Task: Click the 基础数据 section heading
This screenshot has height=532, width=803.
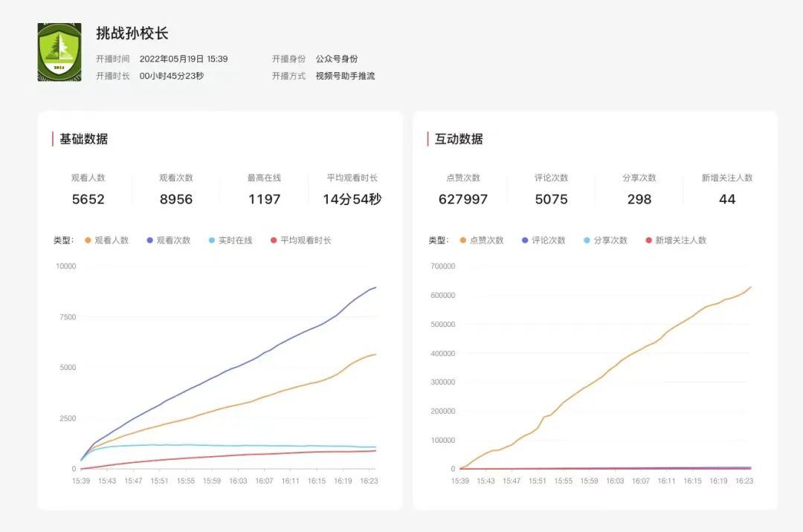Action: [83, 139]
